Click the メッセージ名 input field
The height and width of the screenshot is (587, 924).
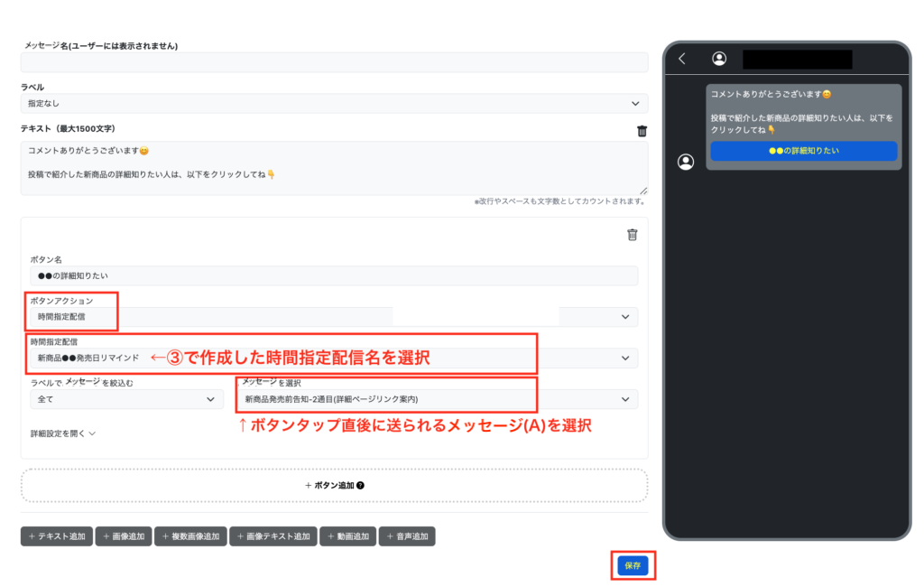click(334, 62)
